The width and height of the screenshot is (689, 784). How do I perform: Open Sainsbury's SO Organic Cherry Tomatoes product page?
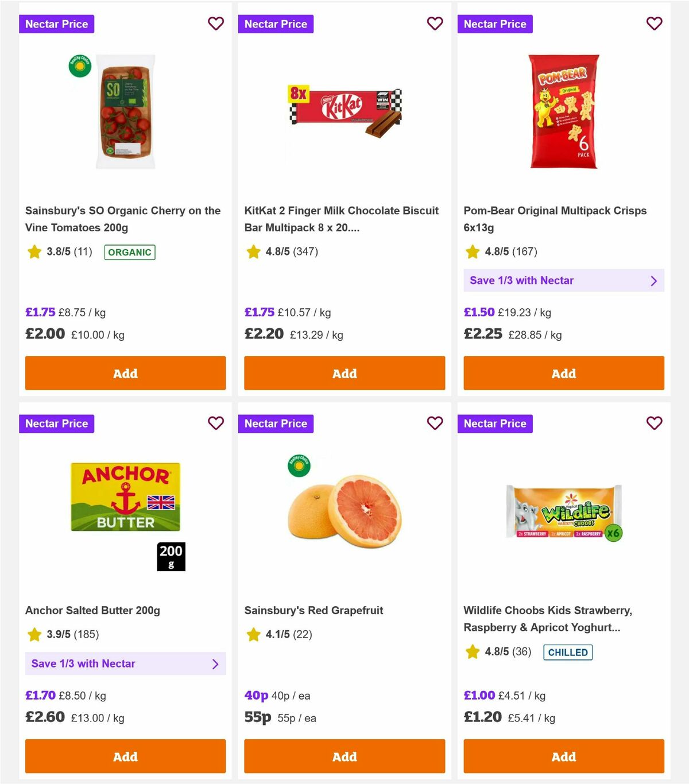[x=122, y=219]
